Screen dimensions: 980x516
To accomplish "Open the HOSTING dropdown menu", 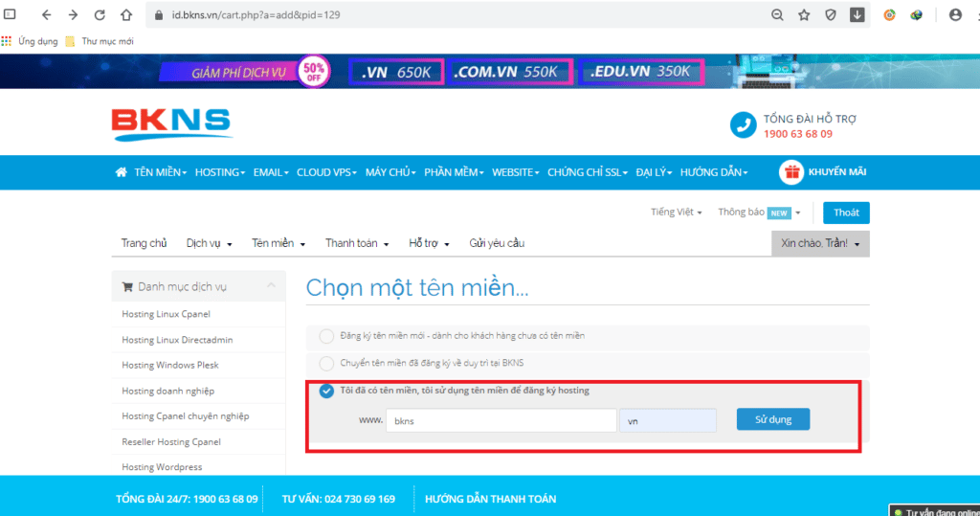I will point(220,172).
